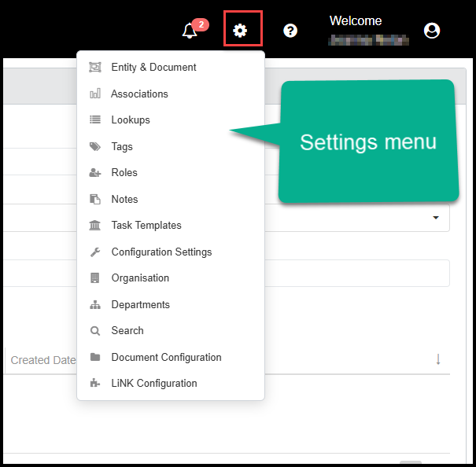Viewport: 476px width, 467px height.
Task: Go to Organisation settings
Action: tap(140, 278)
